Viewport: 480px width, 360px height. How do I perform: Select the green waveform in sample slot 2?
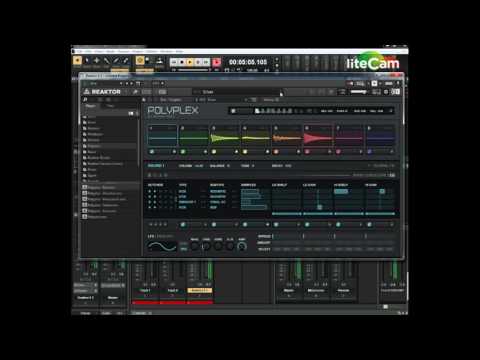coord(193,138)
